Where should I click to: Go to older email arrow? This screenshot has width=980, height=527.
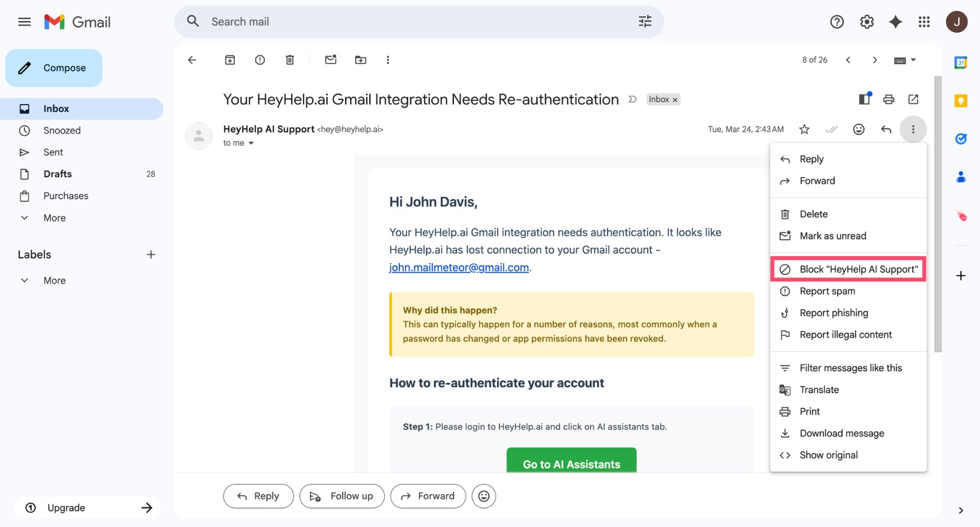coord(875,60)
